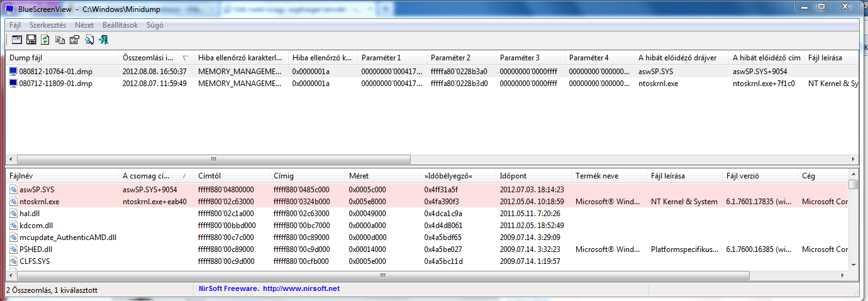Screen dimensions: 868x301
Task: Click the ntoskrnl.exe file icon in lower pane
Action: [x=13, y=202]
